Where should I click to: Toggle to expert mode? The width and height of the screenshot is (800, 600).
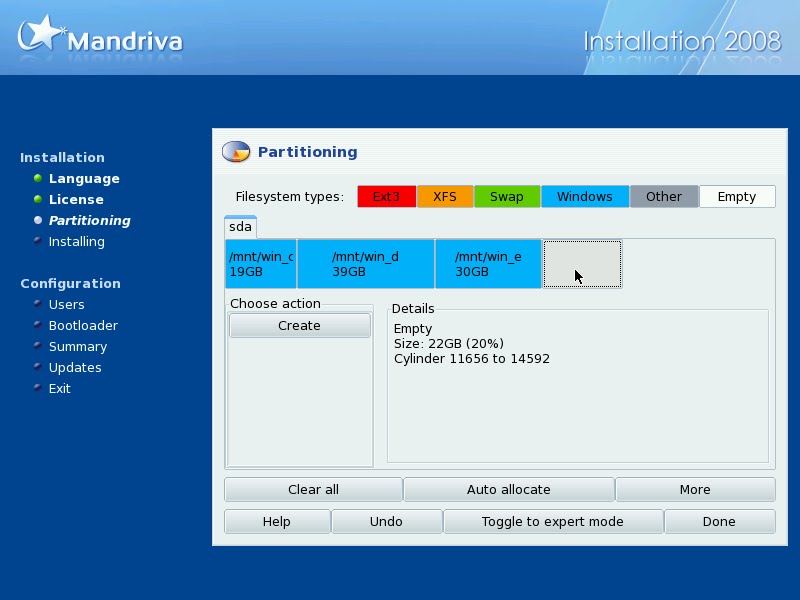553,521
